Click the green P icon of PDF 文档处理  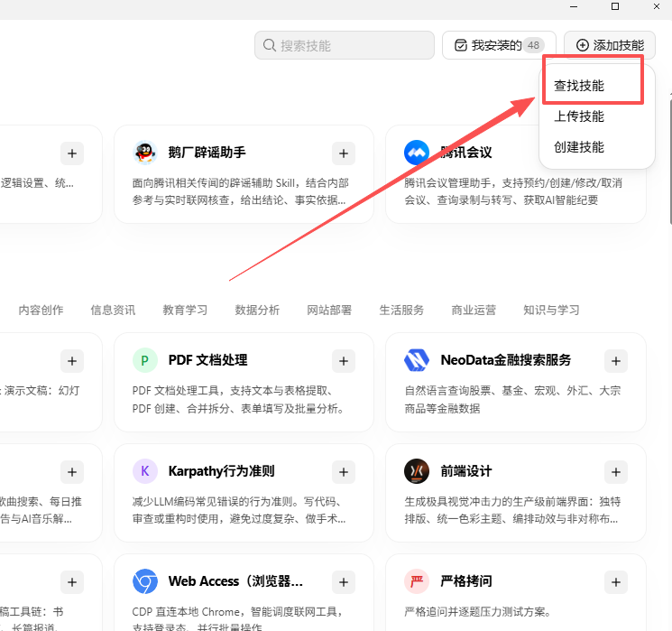(145, 360)
